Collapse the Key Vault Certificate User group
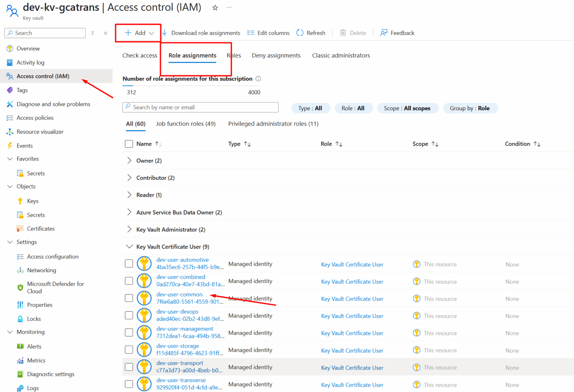 coord(129,246)
